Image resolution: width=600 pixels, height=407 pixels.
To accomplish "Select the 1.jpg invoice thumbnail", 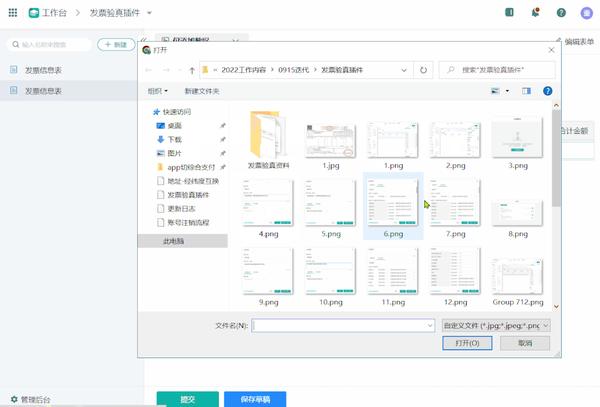I will point(331,144).
